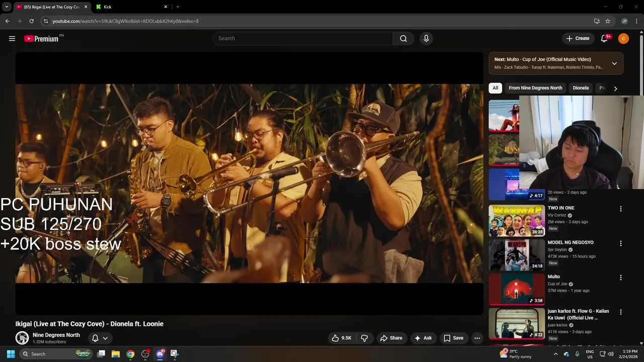Open MODEL NG NEGOSYO video thumbnail
Viewport: 644px width, 362px height.
point(517,255)
